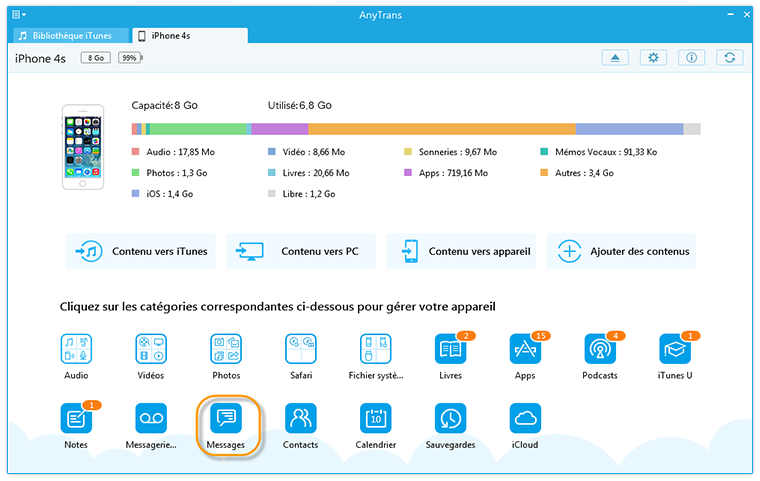Image resolution: width=760 pixels, height=481 pixels.
Task: Show device information via info icon
Action: click(692, 58)
